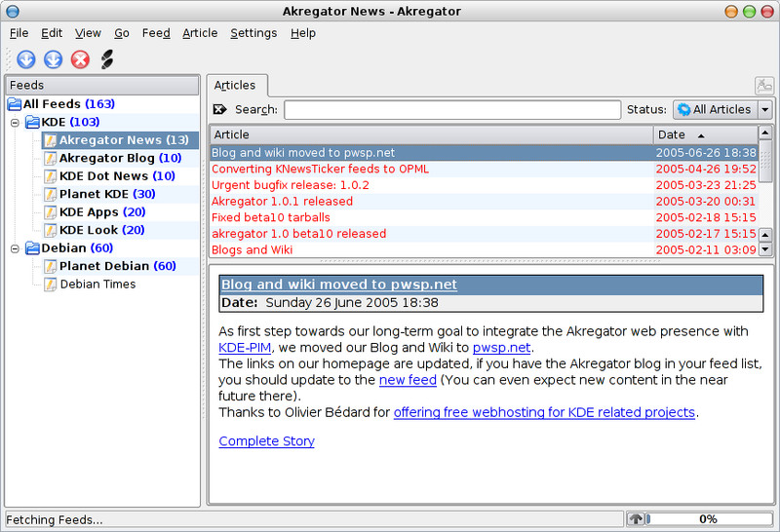Click the KDE folder icon

(x=32, y=122)
